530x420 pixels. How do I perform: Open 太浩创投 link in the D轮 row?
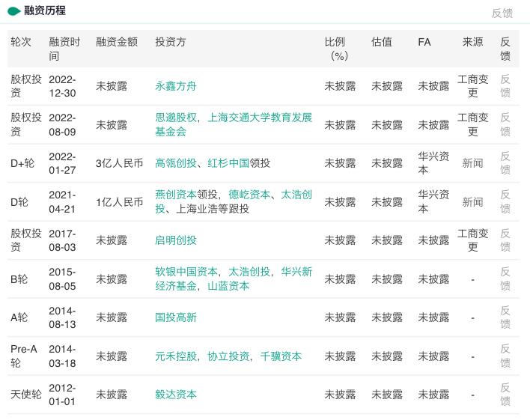click(x=234, y=201)
